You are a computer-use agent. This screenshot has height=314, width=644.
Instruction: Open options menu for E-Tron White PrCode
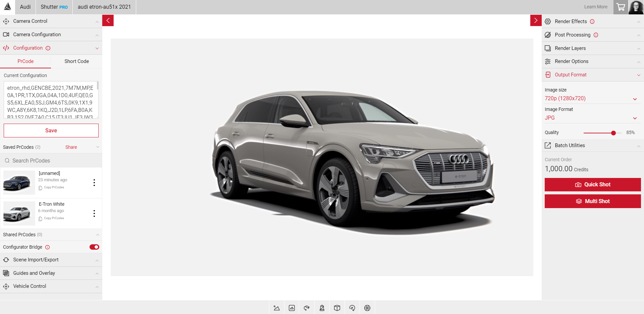point(94,213)
